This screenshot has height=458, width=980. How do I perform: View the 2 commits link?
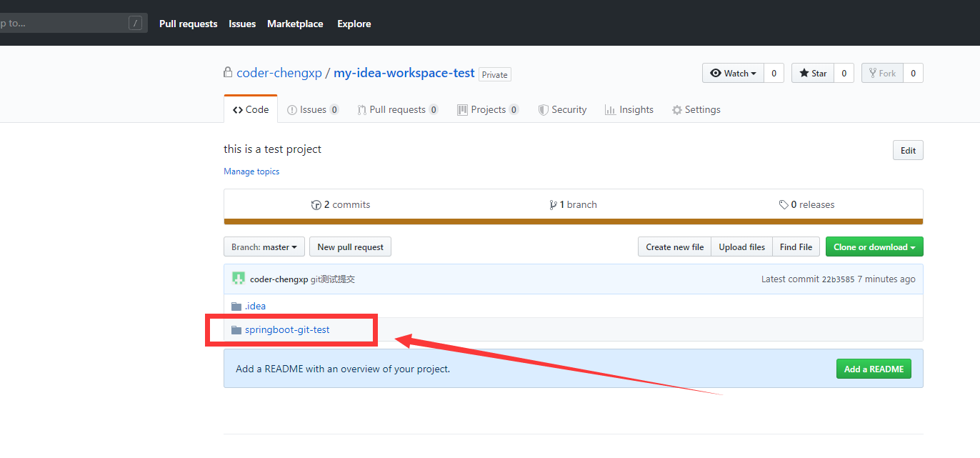[x=341, y=204]
